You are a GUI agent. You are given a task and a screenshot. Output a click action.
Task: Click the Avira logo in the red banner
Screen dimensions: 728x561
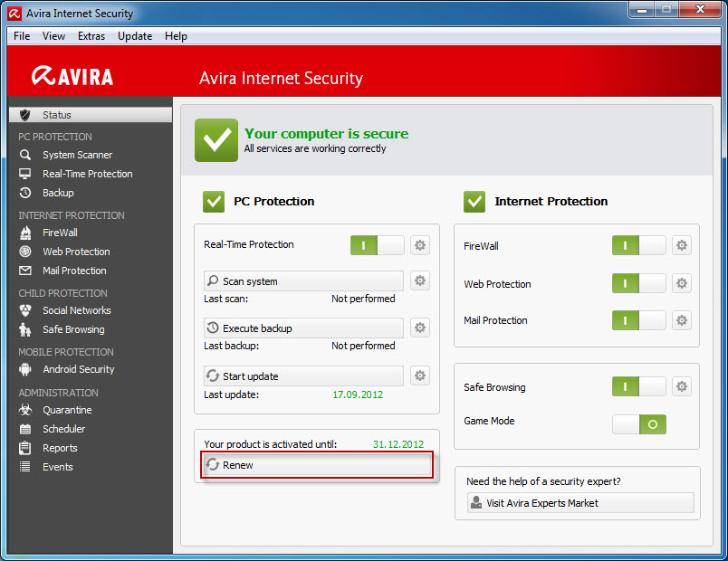point(72,76)
